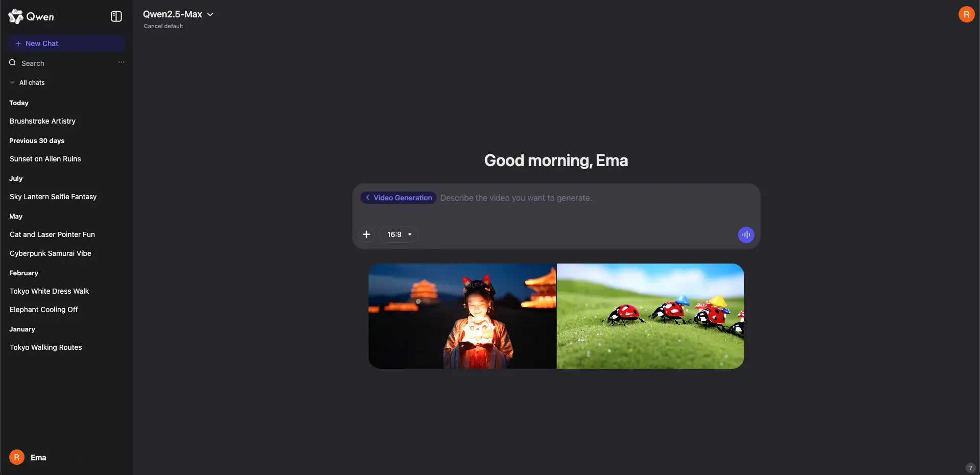Select the lantern girl sample video thumbnail
This screenshot has height=475, width=980.
[462, 316]
